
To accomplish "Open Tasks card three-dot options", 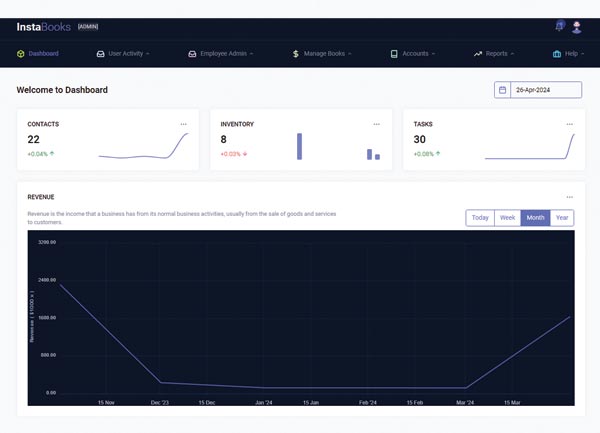I will coord(569,124).
